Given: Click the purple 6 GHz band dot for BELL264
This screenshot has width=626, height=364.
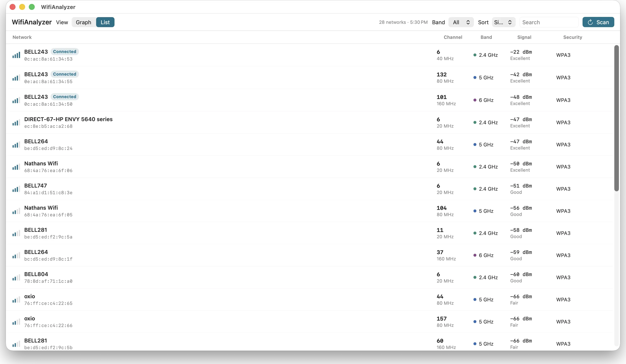Looking at the screenshot, I should click(x=475, y=255).
